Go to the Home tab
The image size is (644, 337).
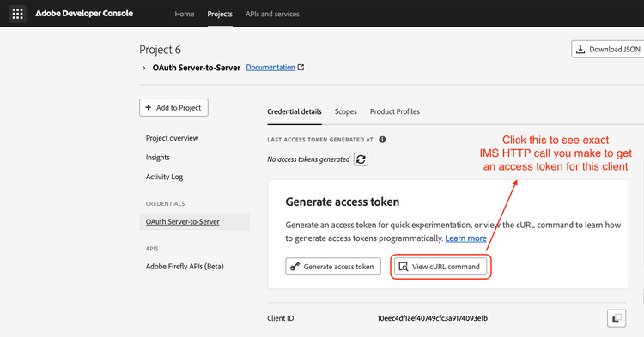[185, 14]
